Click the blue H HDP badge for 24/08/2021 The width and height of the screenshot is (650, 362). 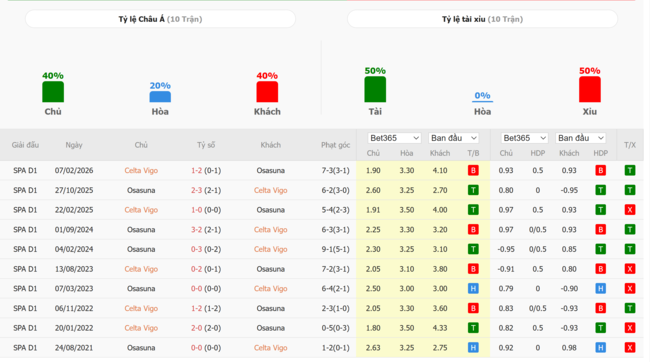[x=600, y=348]
